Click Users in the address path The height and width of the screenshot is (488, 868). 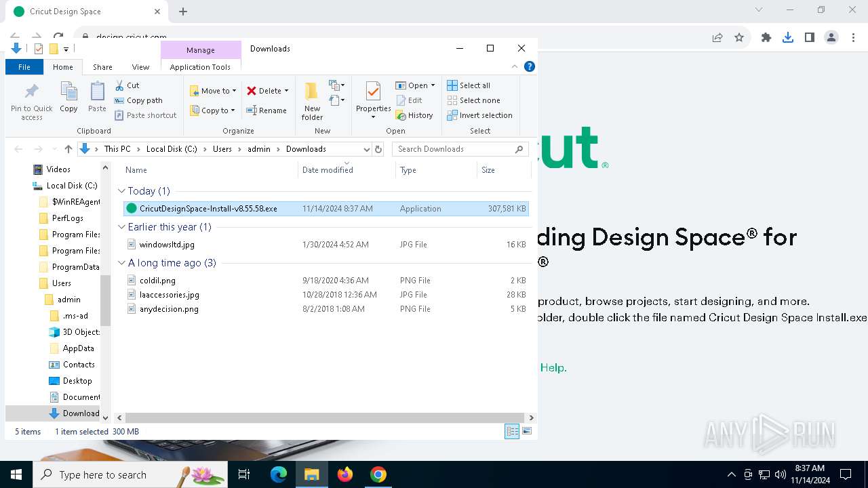pyautogui.click(x=222, y=149)
